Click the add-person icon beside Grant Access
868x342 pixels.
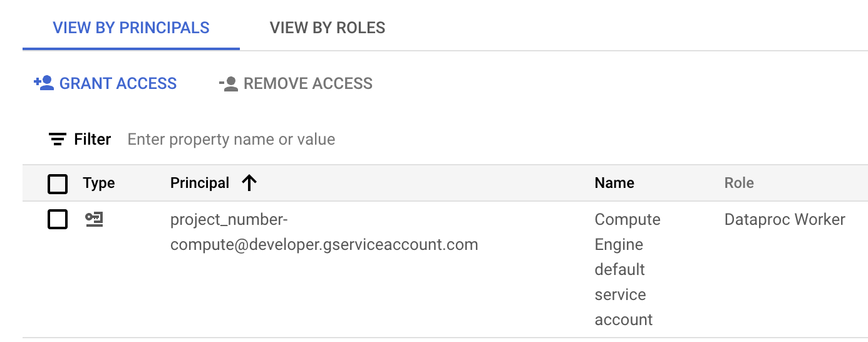pos(44,83)
